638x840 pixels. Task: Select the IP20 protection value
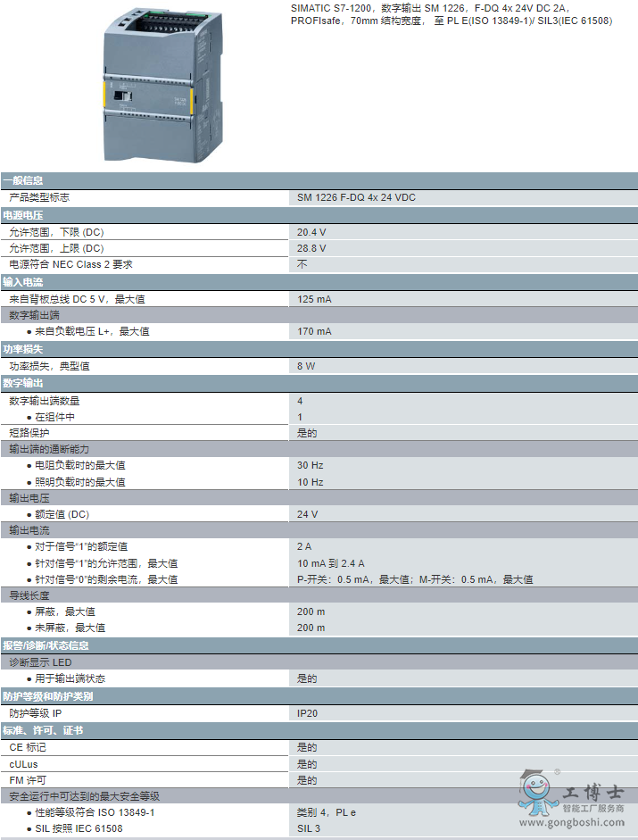pyautogui.click(x=307, y=713)
